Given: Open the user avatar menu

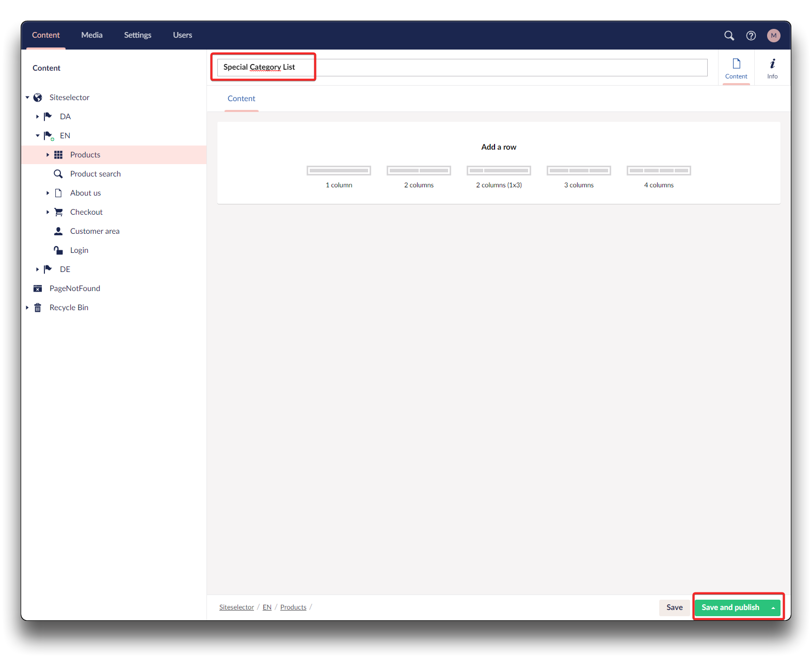Looking at the screenshot, I should [773, 36].
